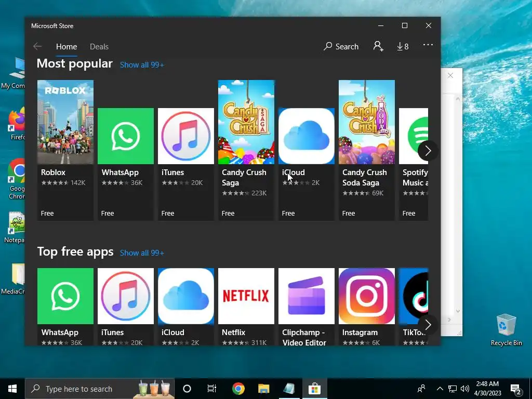Viewport: 532px width, 399px height.
Task: Go back with the back arrow
Action: coord(37,46)
